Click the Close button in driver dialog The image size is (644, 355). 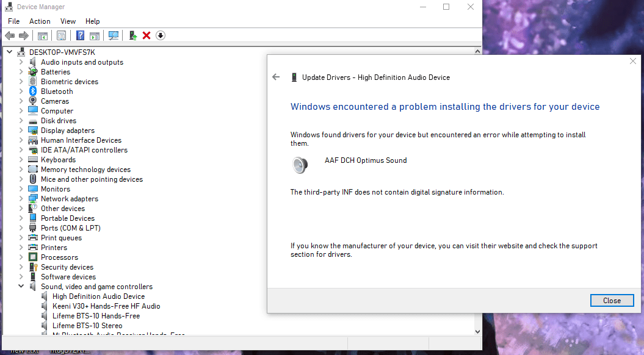[x=612, y=301]
